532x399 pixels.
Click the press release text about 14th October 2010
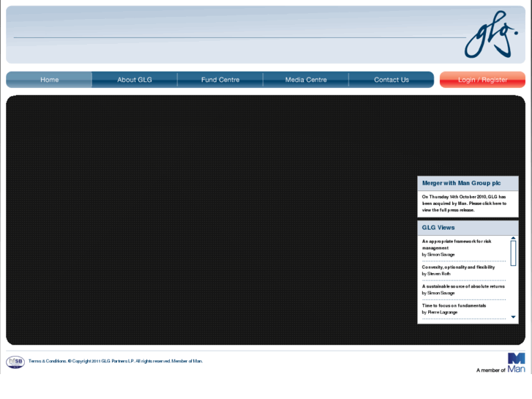[464, 204]
